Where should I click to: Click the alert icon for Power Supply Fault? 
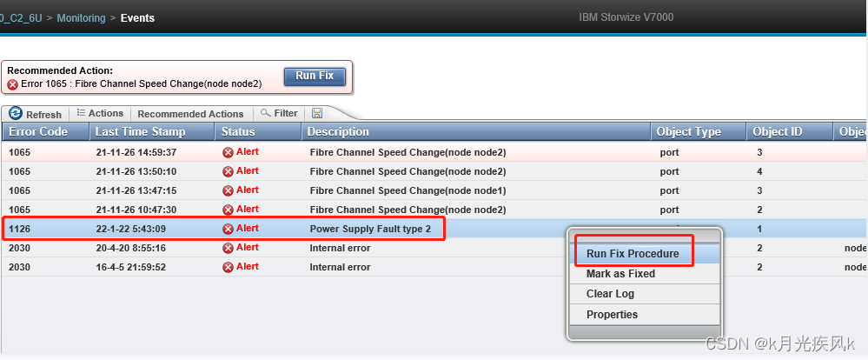(228, 229)
